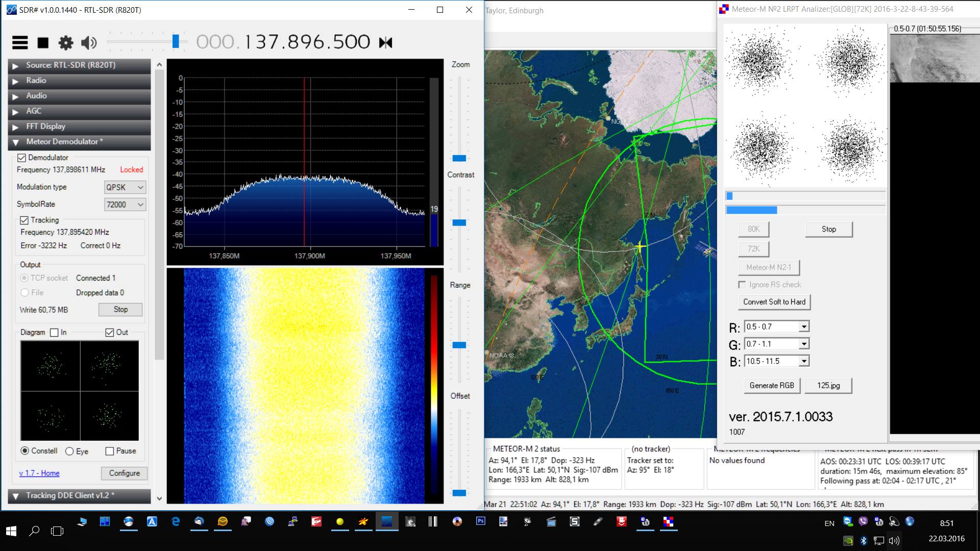Click the yellow ball taskbar icon
Image resolution: width=980 pixels, height=551 pixels.
pyautogui.click(x=339, y=521)
